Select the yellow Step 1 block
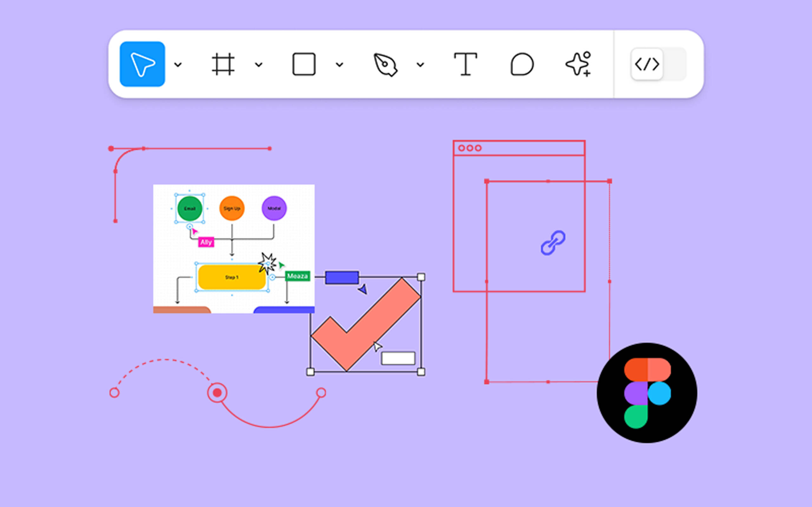Screen dimensions: 812x507 tap(232, 277)
